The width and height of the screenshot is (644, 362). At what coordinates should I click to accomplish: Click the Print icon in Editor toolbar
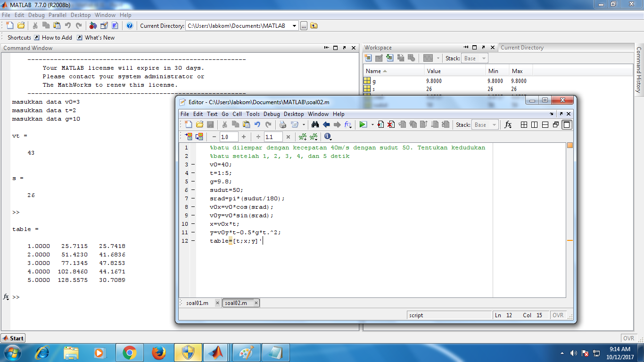(283, 125)
